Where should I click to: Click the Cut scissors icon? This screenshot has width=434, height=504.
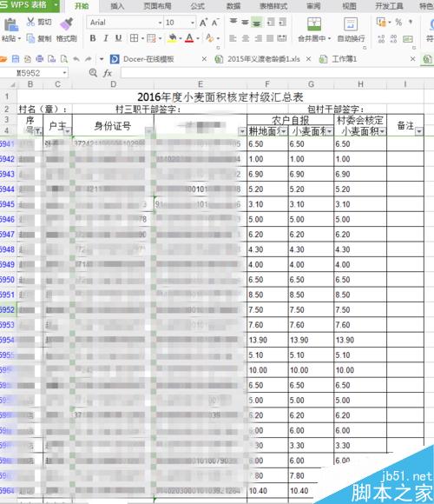30,22
